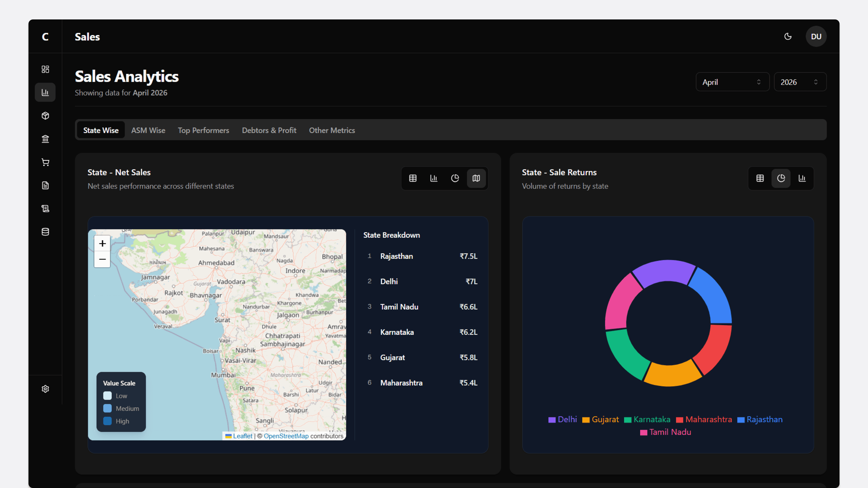Switch Sale Returns to table view
The image size is (868, 488).
pyautogui.click(x=760, y=178)
